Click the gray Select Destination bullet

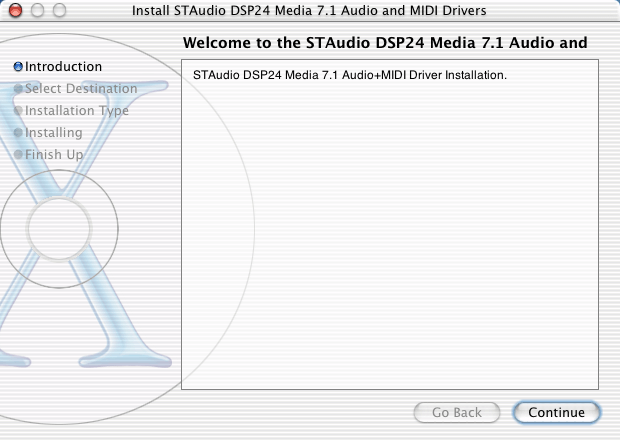pos(18,89)
